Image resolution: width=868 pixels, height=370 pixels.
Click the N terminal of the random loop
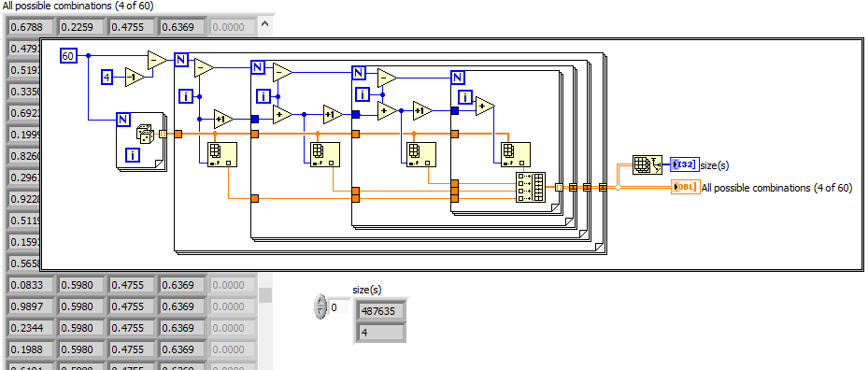[x=123, y=119]
